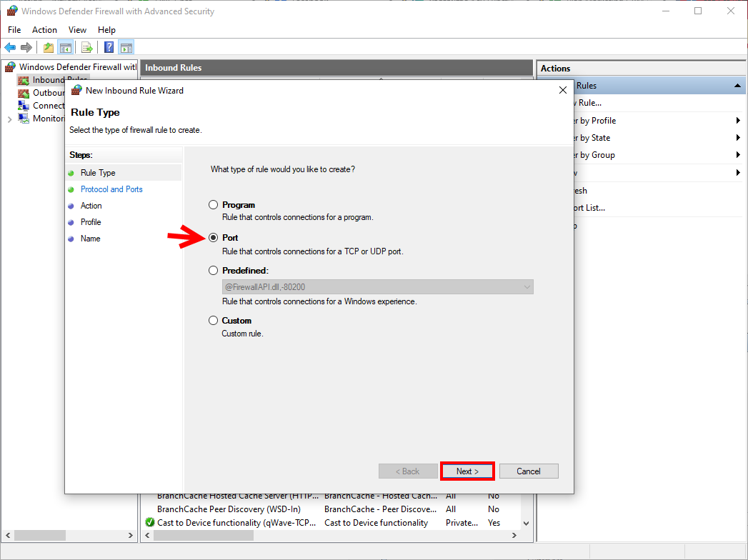This screenshot has height=560, width=748.
Task: Open the File menu
Action: pyautogui.click(x=14, y=29)
